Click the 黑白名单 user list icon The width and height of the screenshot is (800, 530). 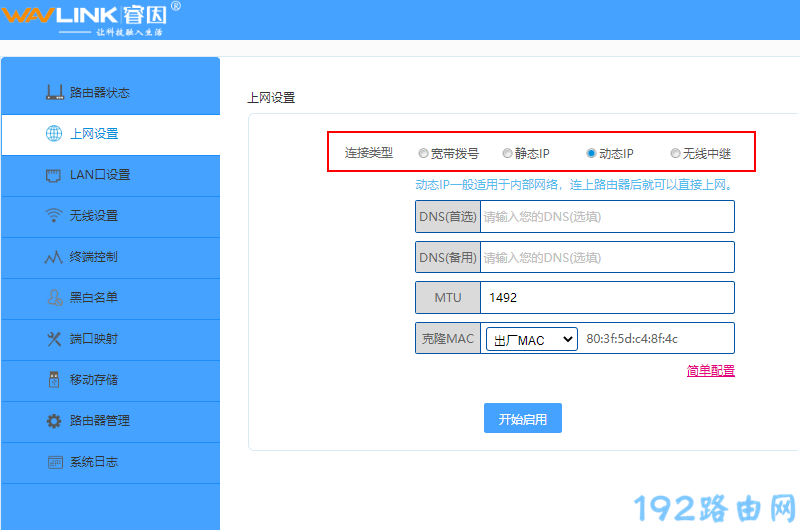click(x=54, y=298)
